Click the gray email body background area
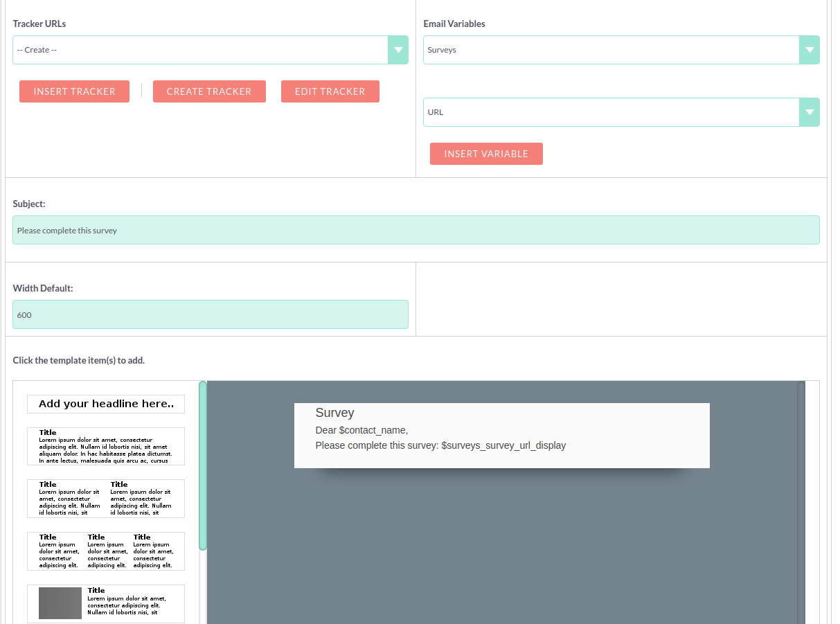Screen dimensions: 840x624 504,547
